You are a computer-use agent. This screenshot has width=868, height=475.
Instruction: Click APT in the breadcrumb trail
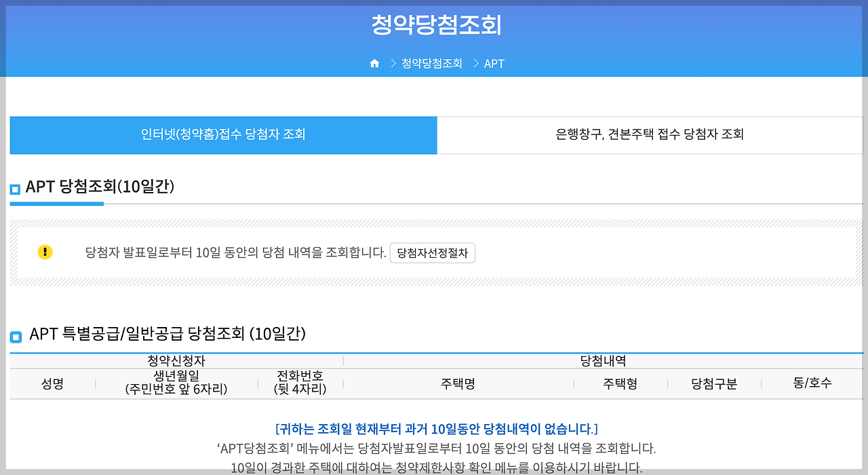pos(494,63)
